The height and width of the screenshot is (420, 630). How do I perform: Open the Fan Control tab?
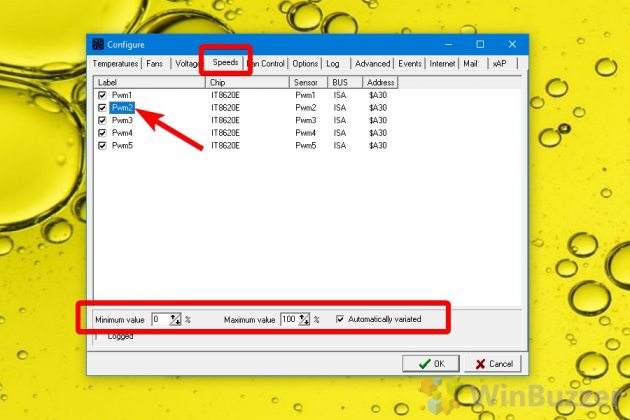pyautogui.click(x=265, y=63)
